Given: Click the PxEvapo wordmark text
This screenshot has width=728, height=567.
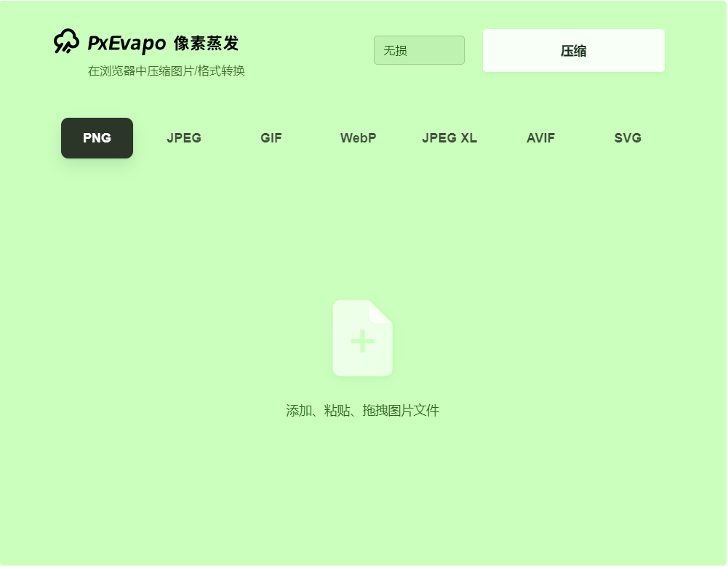Looking at the screenshot, I should pyautogui.click(x=127, y=44).
